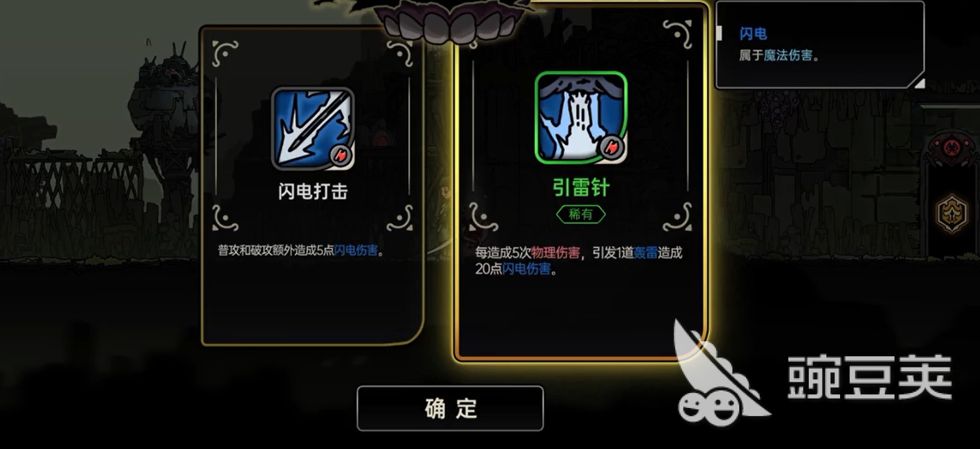Screen dimensions: 980x449
Task: Click the 确定 confirm button
Action: click(450, 409)
